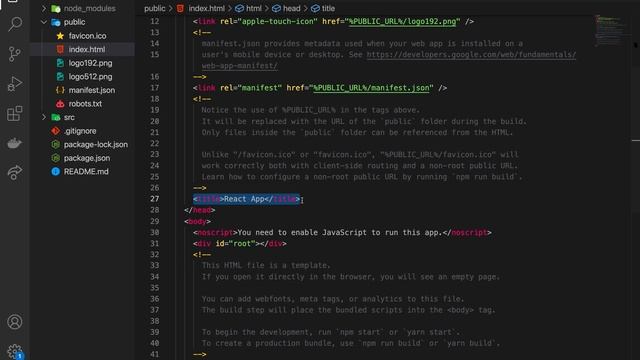Open the Accounts menu icon
This screenshot has width=640, height=360.
(15, 322)
